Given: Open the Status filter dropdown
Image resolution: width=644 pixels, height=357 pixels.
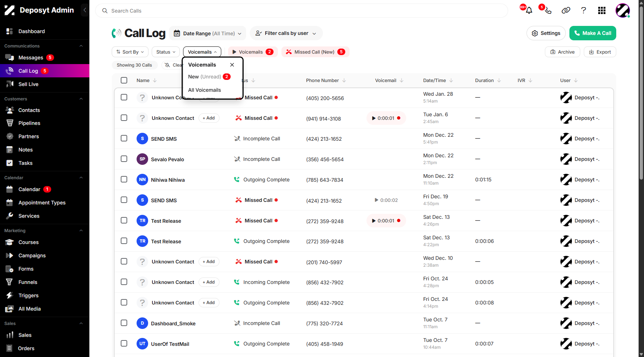Looking at the screenshot, I should pyautogui.click(x=166, y=52).
